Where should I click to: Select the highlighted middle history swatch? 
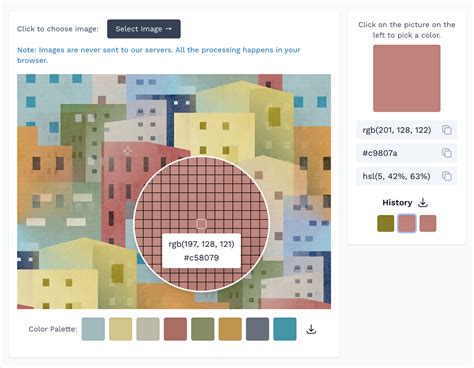click(407, 223)
